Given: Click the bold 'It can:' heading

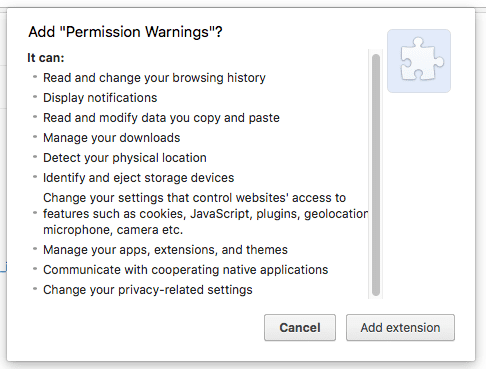Looking at the screenshot, I should point(46,58).
